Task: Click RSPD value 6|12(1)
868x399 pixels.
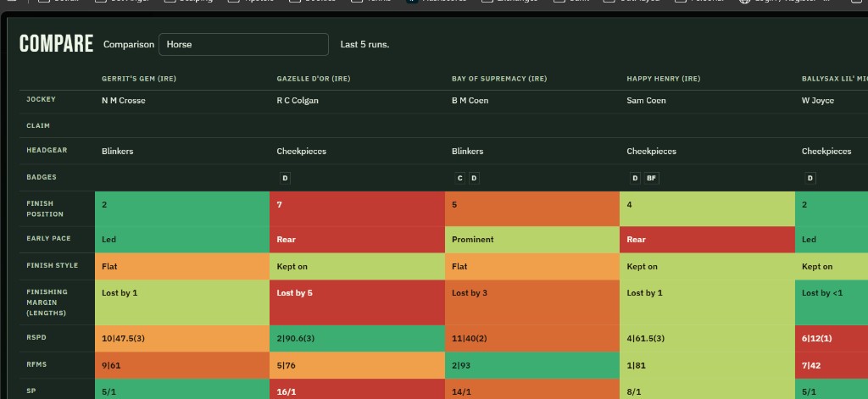Action: pyautogui.click(x=831, y=338)
